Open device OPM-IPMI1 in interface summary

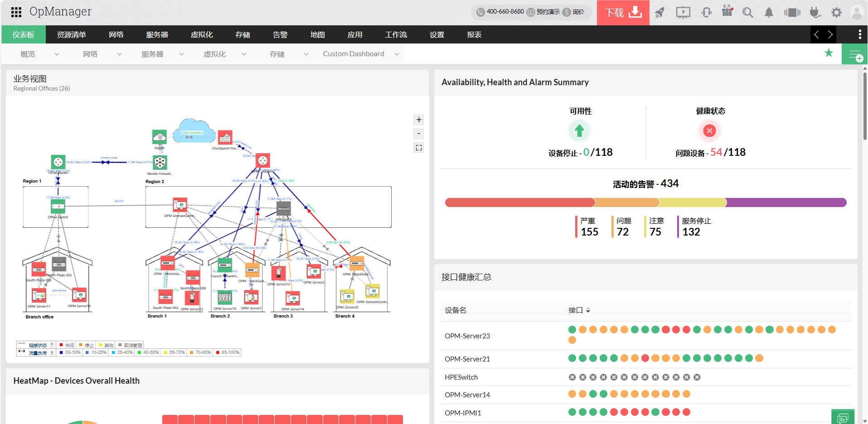click(463, 413)
